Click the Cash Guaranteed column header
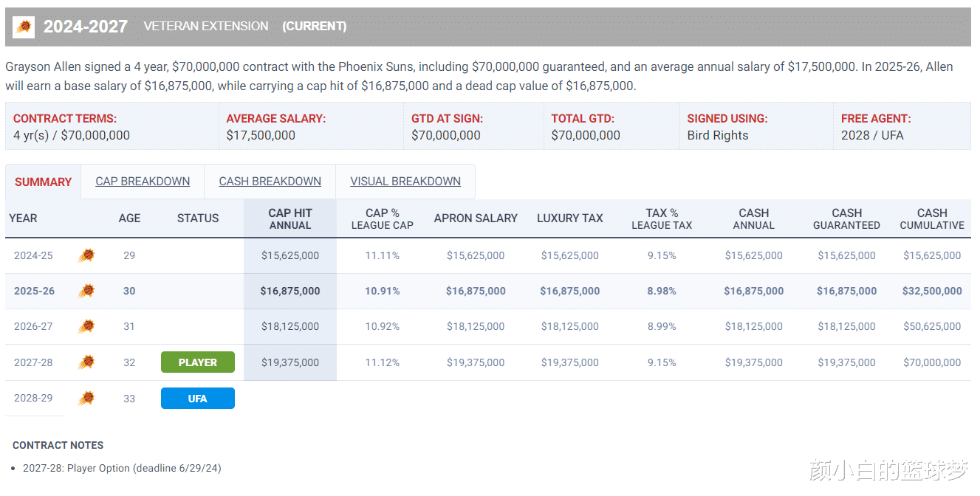The height and width of the screenshot is (496, 980). pyautogui.click(x=846, y=218)
